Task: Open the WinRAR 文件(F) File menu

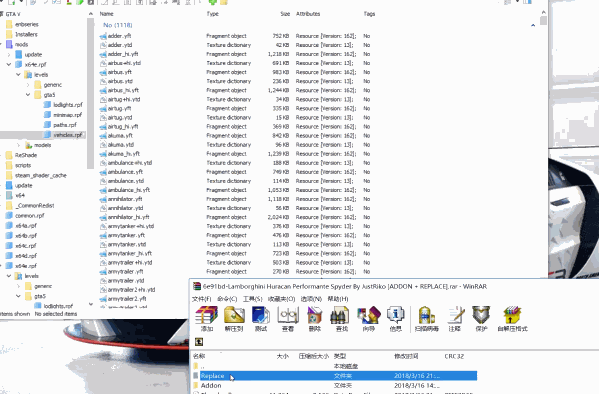Action: click(x=202, y=299)
